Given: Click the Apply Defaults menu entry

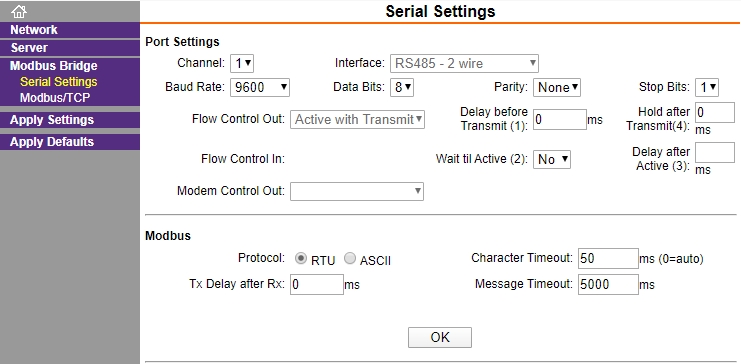Looking at the screenshot, I should (70, 142).
